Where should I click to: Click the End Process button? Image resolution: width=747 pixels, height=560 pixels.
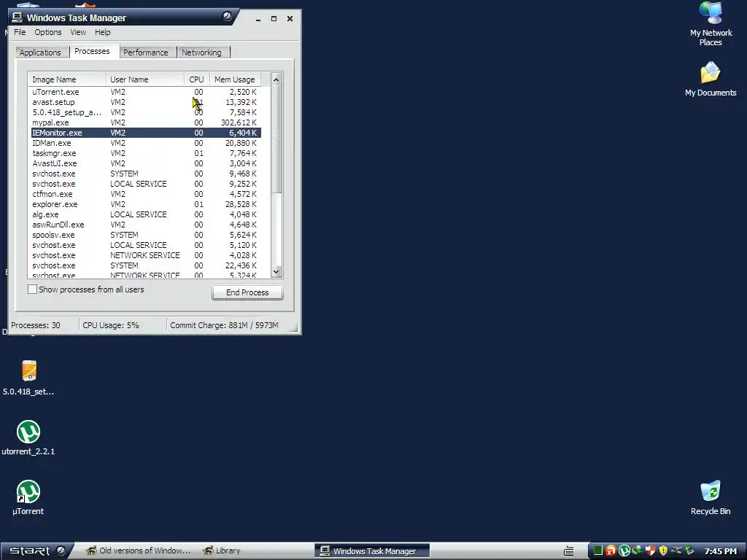[247, 292]
